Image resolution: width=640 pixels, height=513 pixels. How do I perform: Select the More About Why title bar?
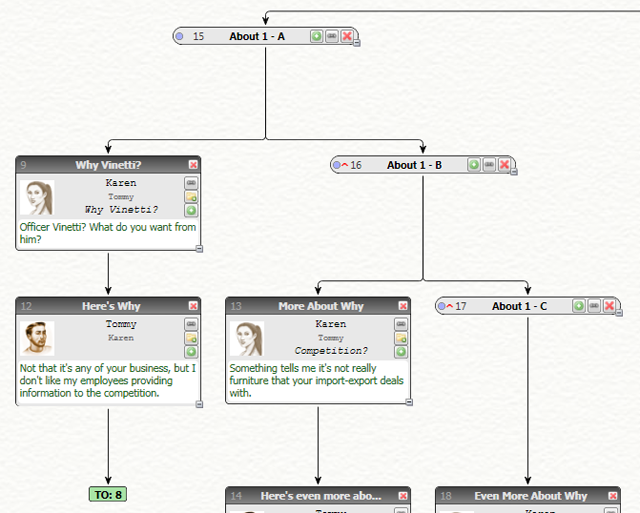[x=310, y=306]
